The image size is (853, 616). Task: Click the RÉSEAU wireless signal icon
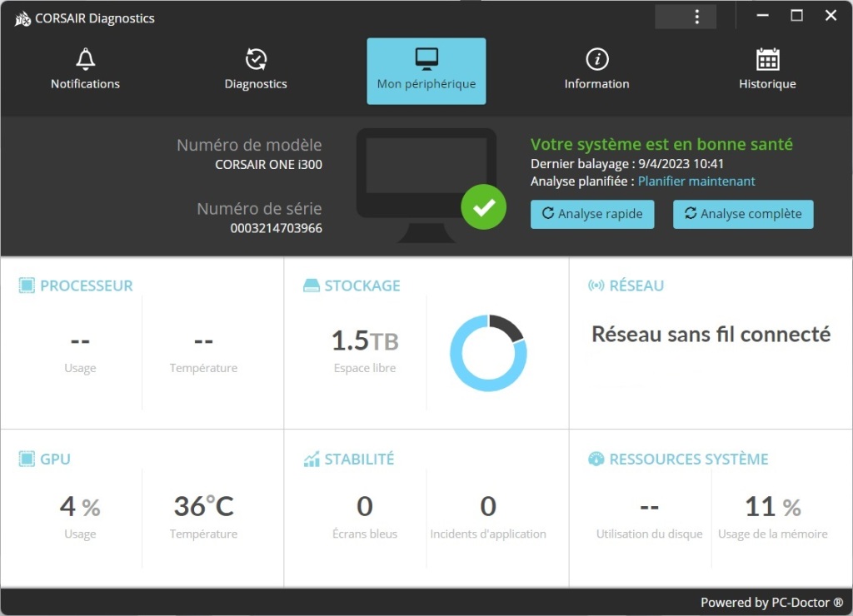pyautogui.click(x=596, y=285)
